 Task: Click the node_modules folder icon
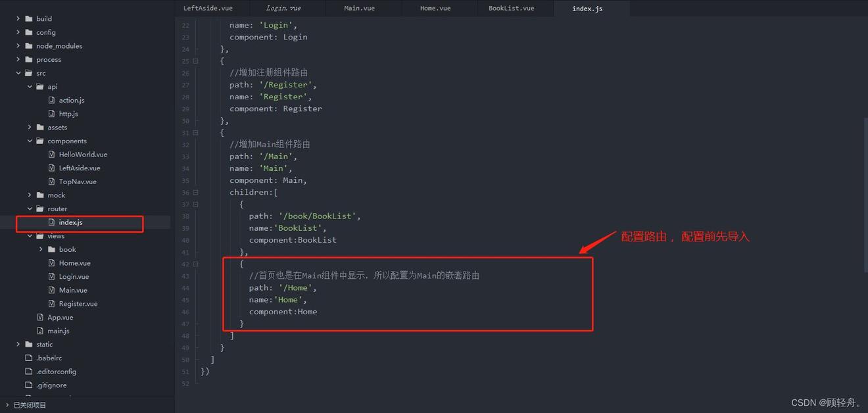tap(29, 46)
